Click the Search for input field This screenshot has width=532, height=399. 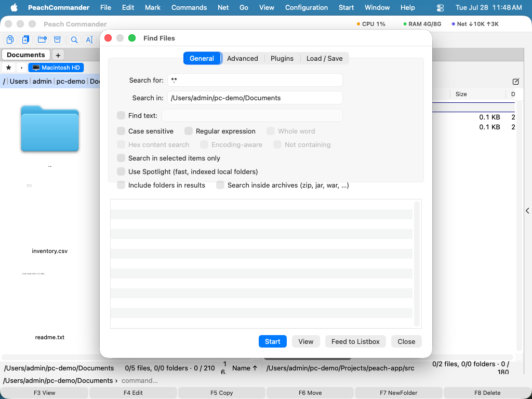click(255, 81)
